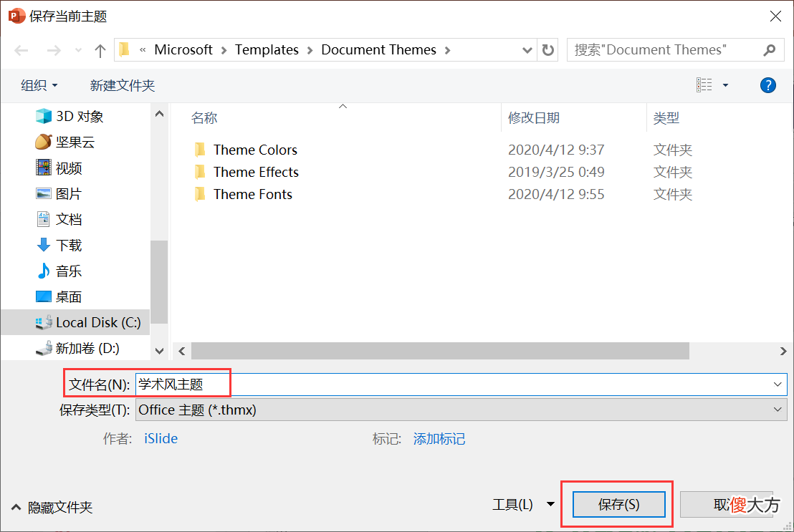Select 音乐 in the navigation pane
This screenshot has width=794, height=532.
click(58, 271)
